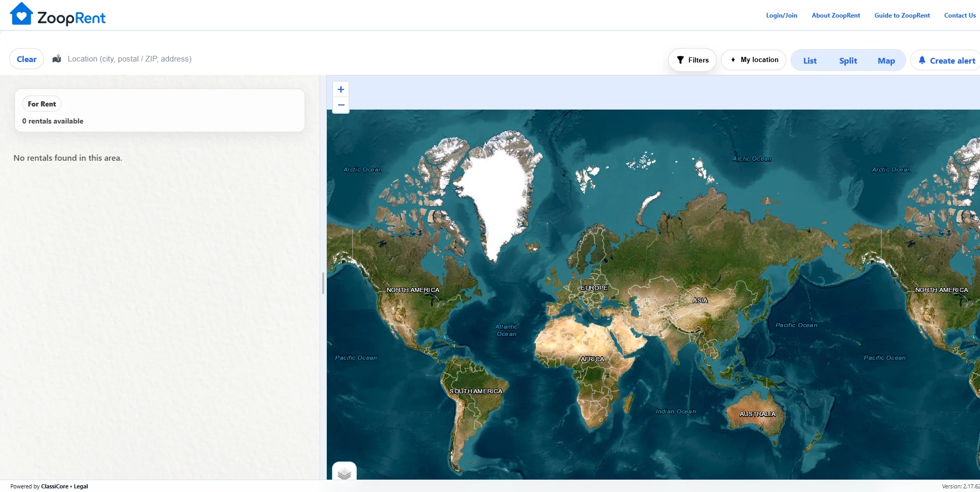Zoom out the map with minus button

[x=341, y=105]
